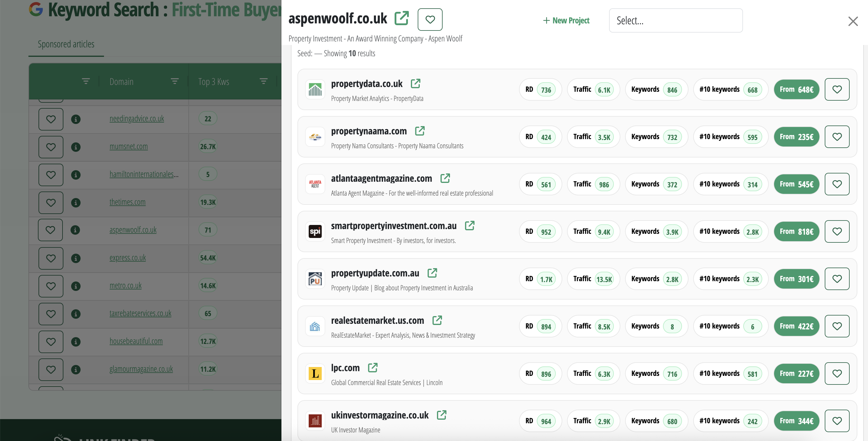Image resolution: width=868 pixels, height=441 pixels.
Task: Click the From 818€ price button
Action: [797, 232]
